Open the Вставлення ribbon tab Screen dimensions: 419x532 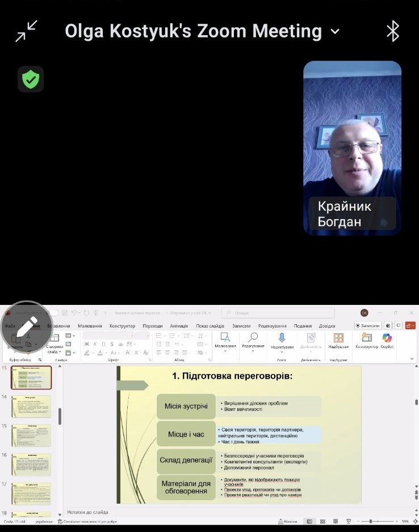tap(58, 326)
